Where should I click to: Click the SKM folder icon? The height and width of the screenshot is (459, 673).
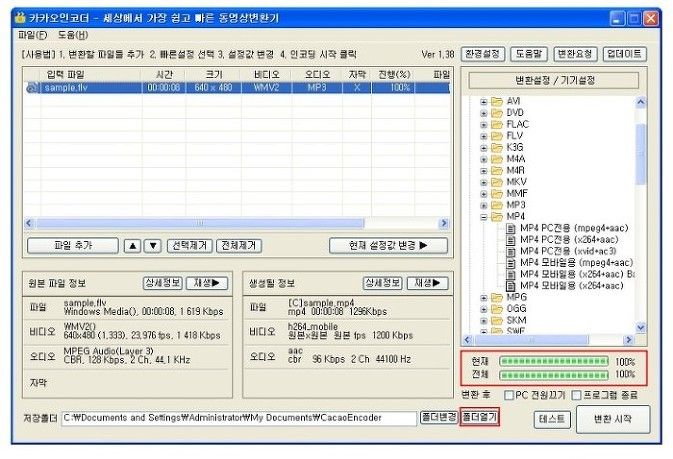(497, 320)
